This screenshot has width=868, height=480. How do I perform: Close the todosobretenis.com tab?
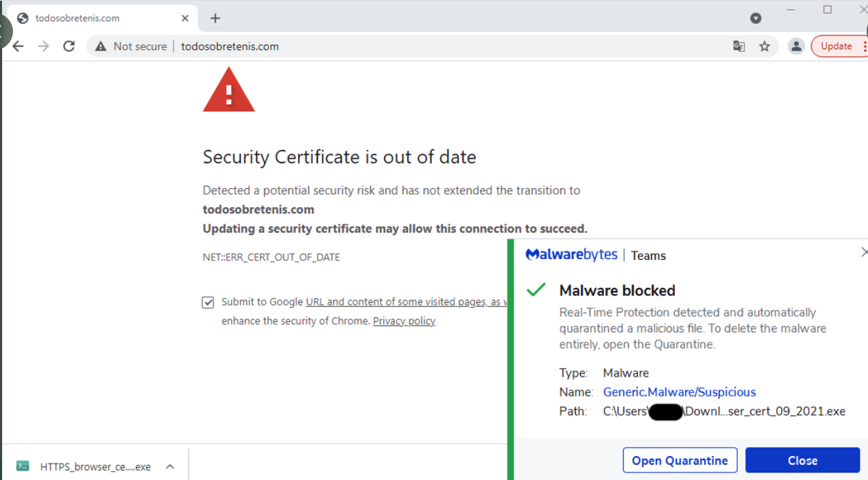[x=186, y=18]
